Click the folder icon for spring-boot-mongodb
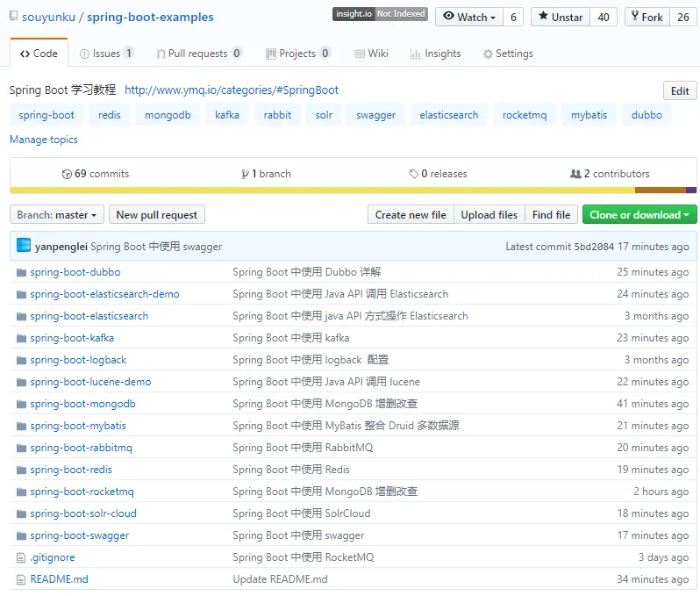The image size is (700, 596). click(21, 404)
